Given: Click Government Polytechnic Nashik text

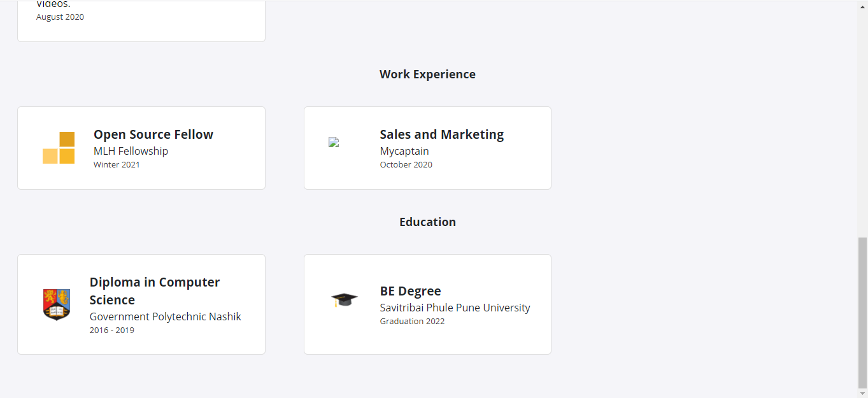Looking at the screenshot, I should tap(165, 316).
